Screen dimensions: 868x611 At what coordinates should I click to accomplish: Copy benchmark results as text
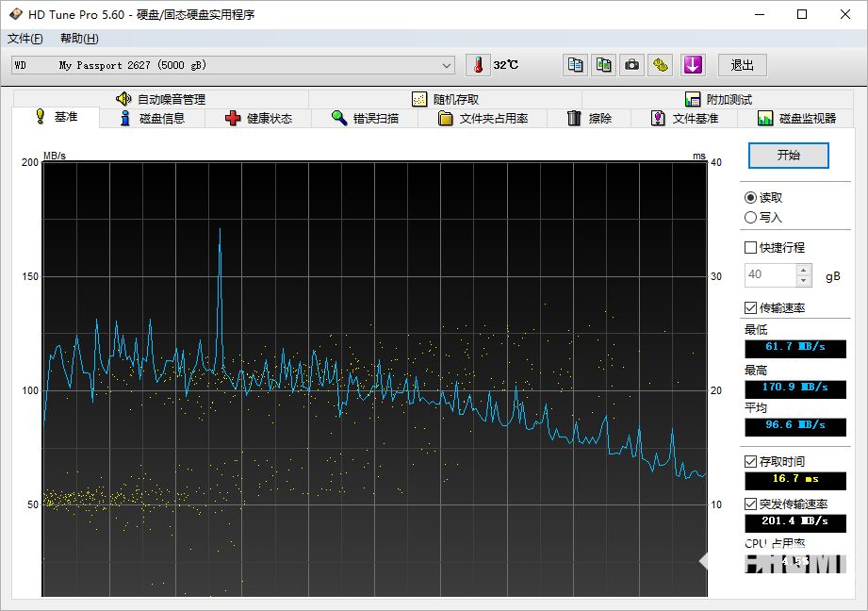[575, 65]
